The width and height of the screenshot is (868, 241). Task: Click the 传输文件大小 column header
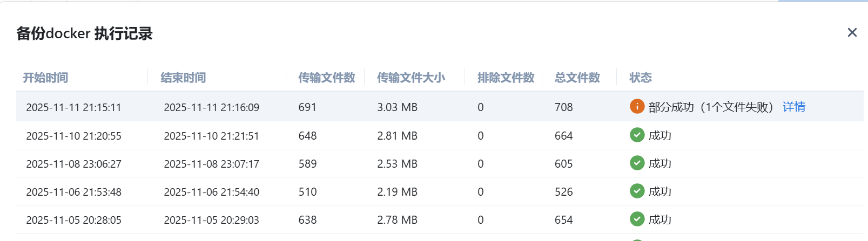[411, 78]
